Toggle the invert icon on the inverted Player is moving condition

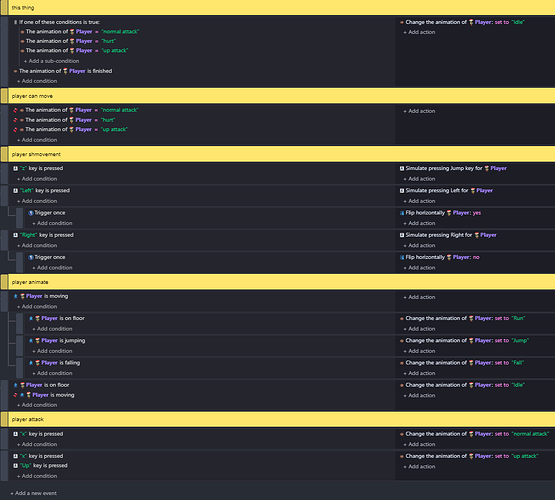click(x=15, y=395)
